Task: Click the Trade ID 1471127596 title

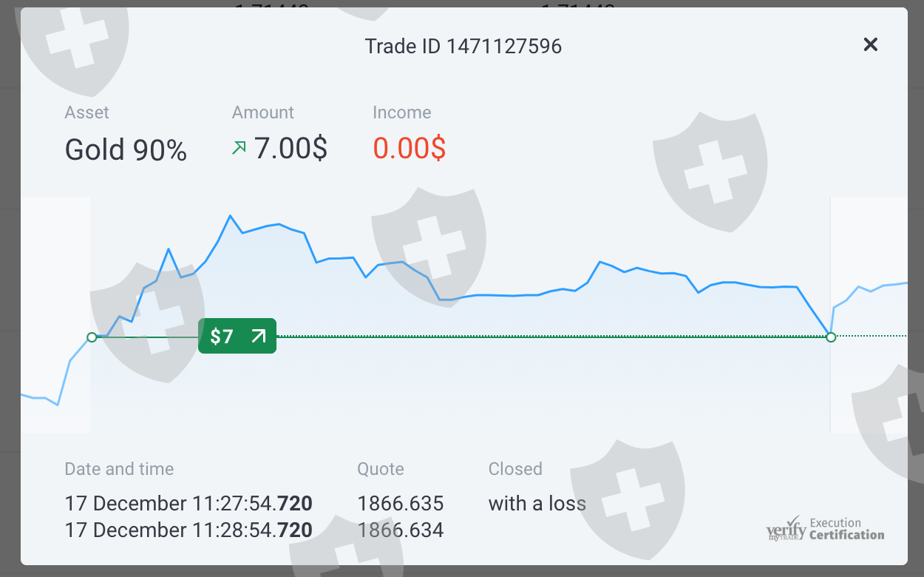Action: tap(463, 47)
